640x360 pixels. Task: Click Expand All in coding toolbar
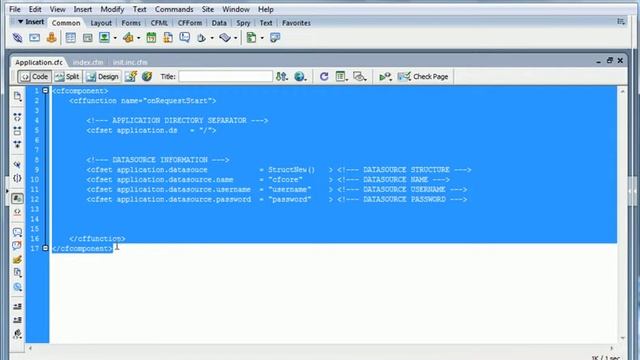[x=17, y=144]
